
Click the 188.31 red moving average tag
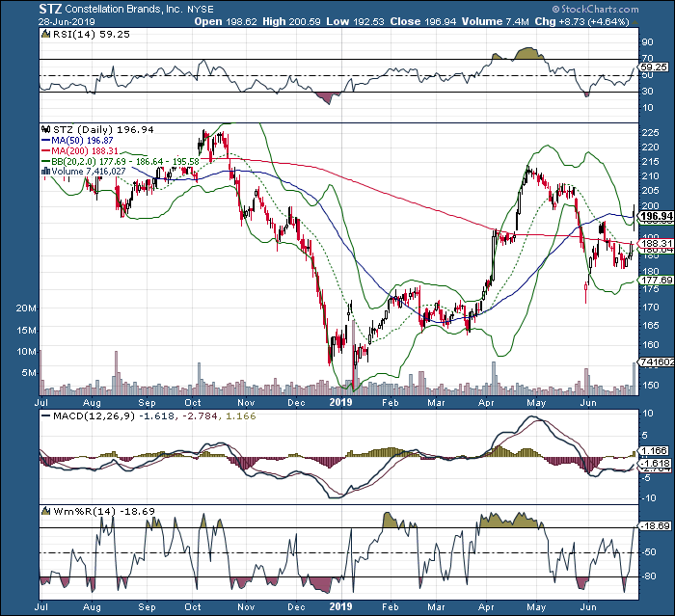[x=657, y=244]
